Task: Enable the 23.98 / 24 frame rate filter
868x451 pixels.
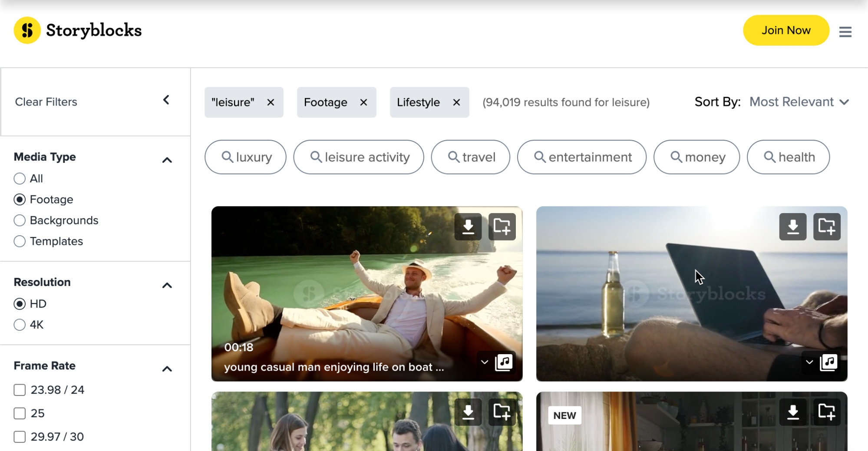Action: coord(20,390)
